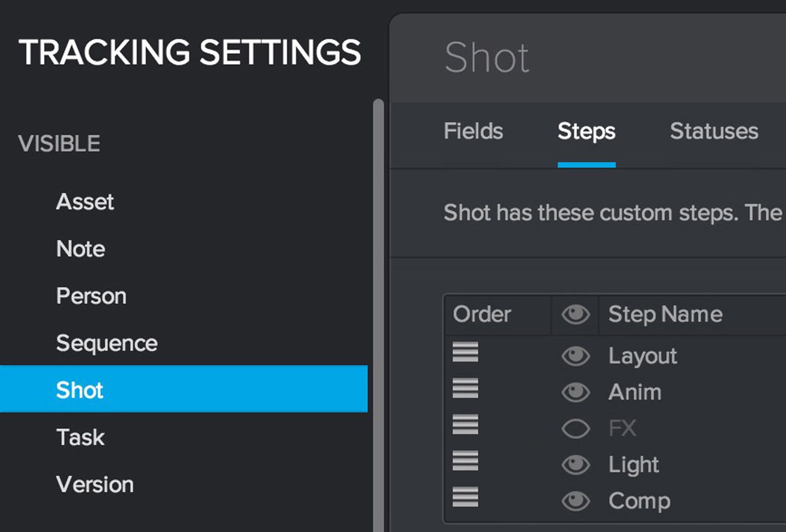Click the Comp step name

click(639, 501)
